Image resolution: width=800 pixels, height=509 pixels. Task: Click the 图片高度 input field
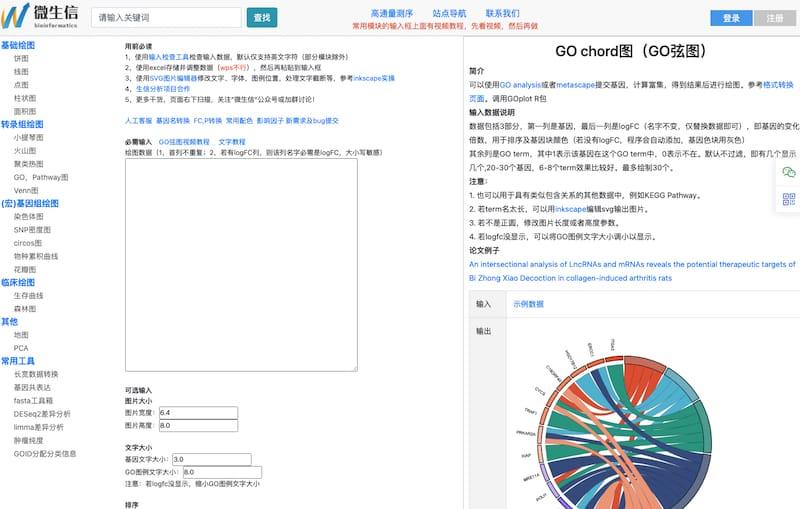pos(198,425)
